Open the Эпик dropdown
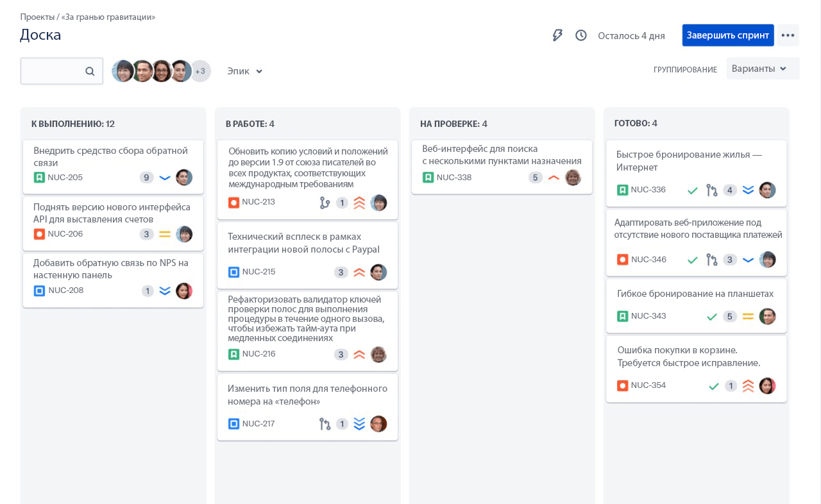This screenshot has width=821, height=504. pyautogui.click(x=245, y=71)
